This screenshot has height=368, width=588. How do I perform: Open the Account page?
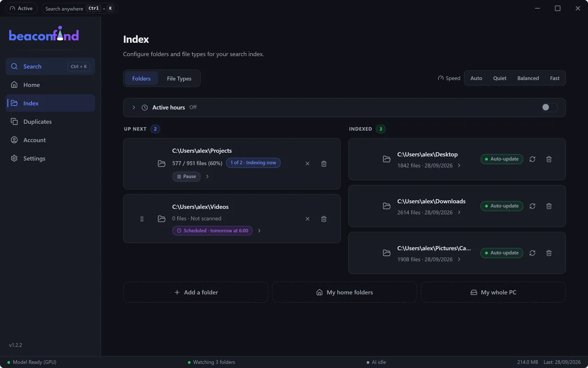point(51,140)
